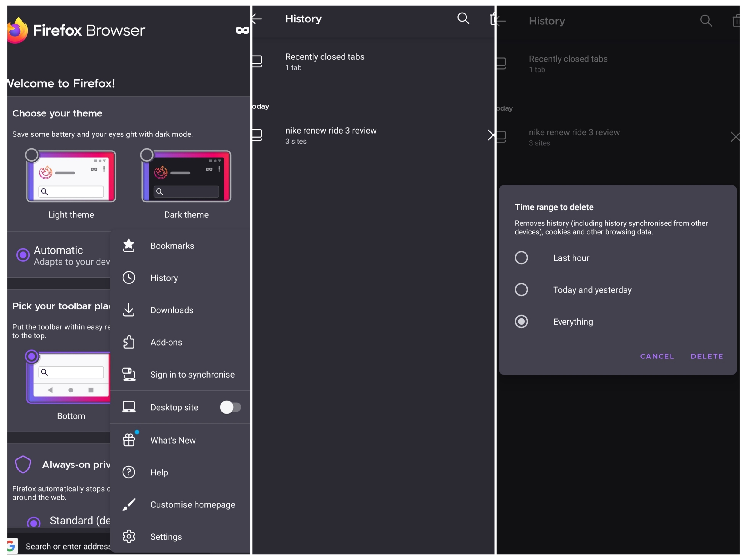Choose Sign in to synchronise
This screenshot has height=560, width=747.
click(x=180, y=374)
